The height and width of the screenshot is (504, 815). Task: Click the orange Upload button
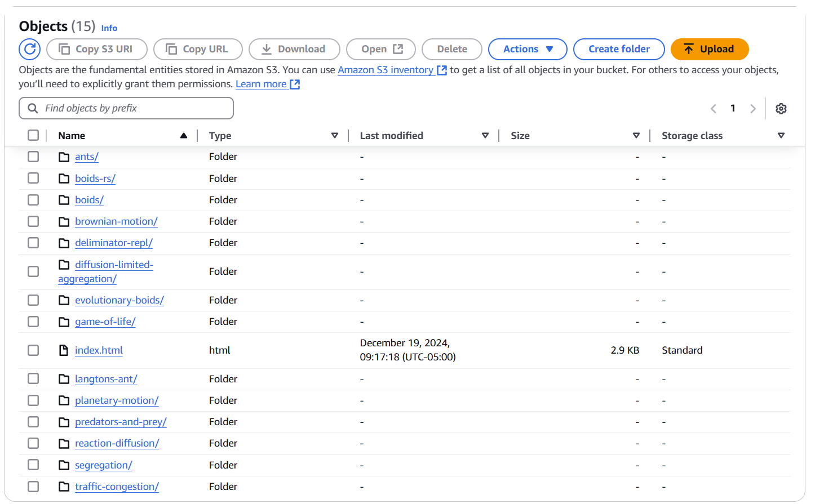pos(710,49)
